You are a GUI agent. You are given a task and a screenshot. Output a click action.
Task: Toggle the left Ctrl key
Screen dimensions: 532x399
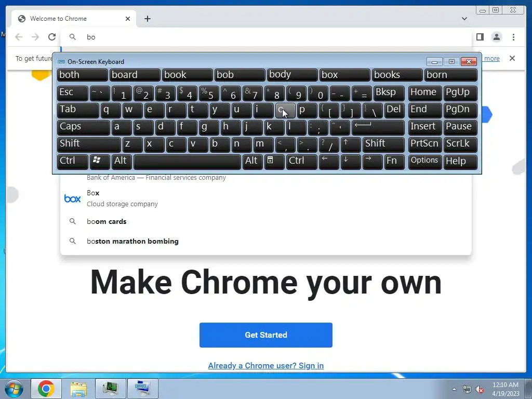[x=73, y=162]
